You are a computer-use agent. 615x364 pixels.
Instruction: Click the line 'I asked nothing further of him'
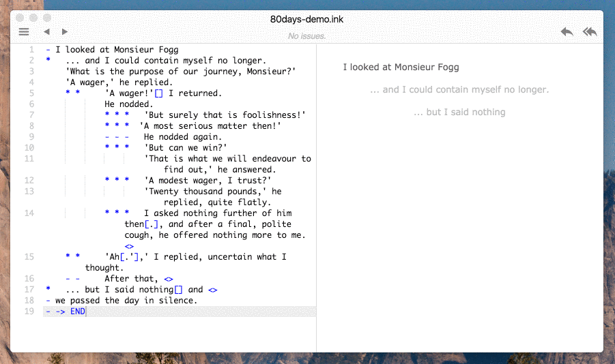click(x=218, y=213)
